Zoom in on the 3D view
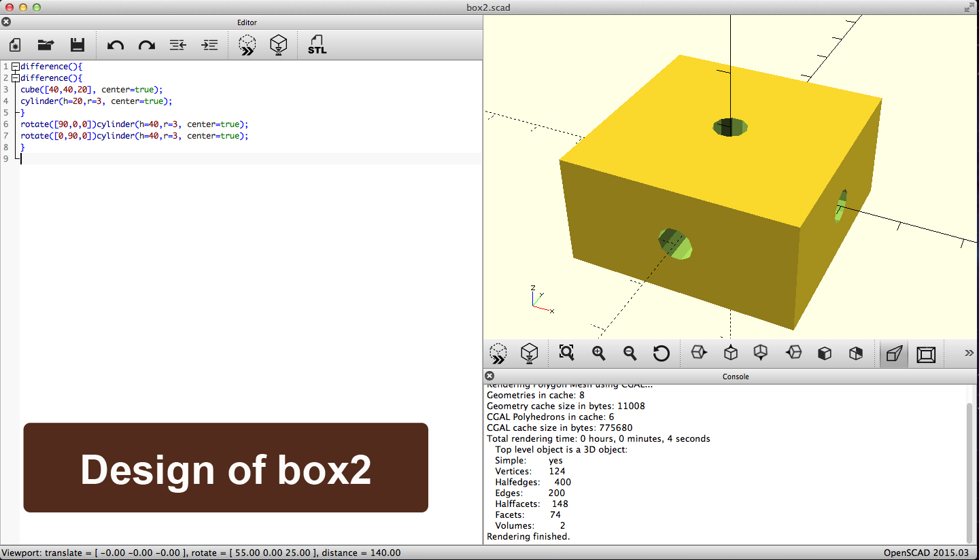The height and width of the screenshot is (560, 979). coord(598,353)
